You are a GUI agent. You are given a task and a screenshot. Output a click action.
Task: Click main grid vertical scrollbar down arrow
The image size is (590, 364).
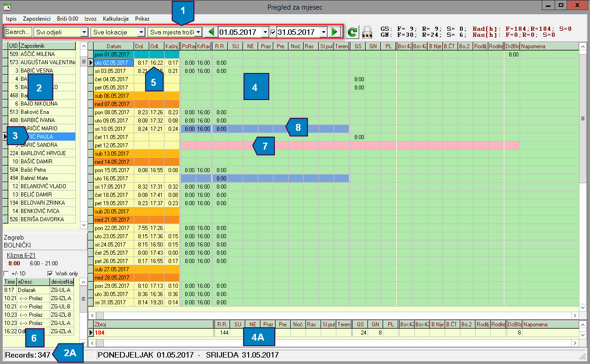coord(583,308)
